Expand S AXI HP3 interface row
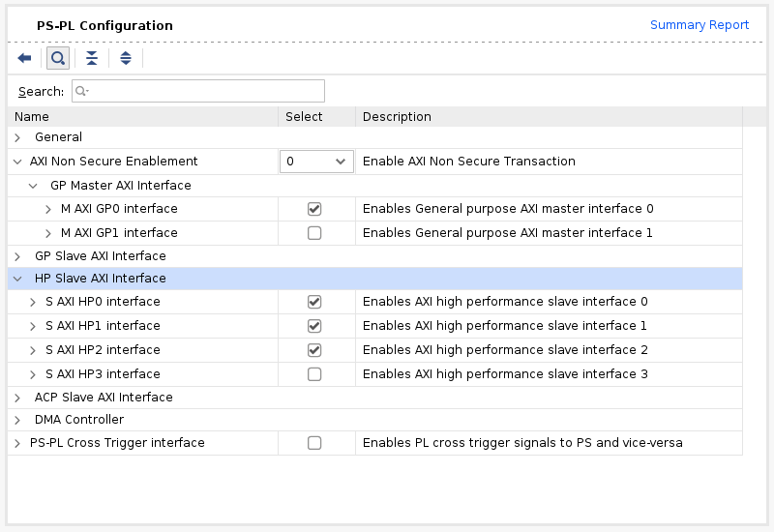 (x=33, y=374)
